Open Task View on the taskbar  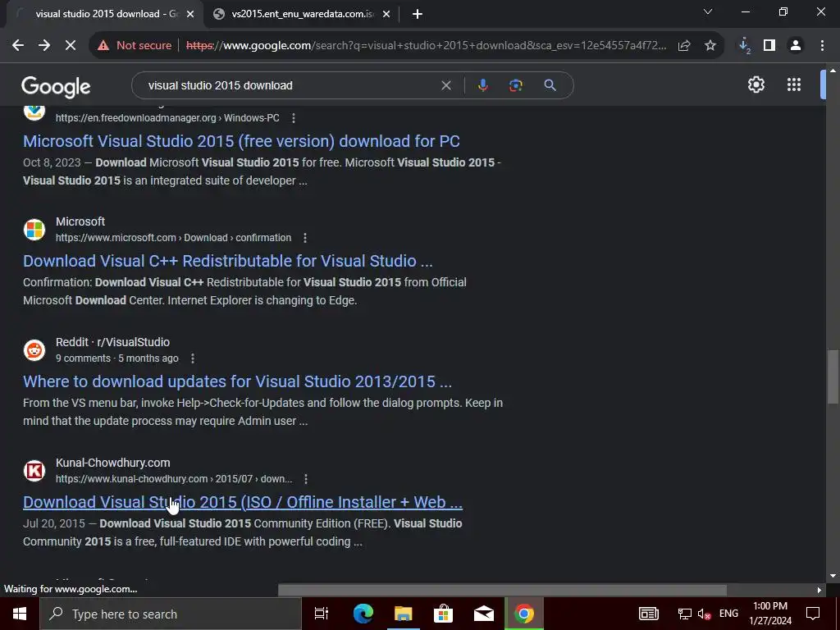321,614
